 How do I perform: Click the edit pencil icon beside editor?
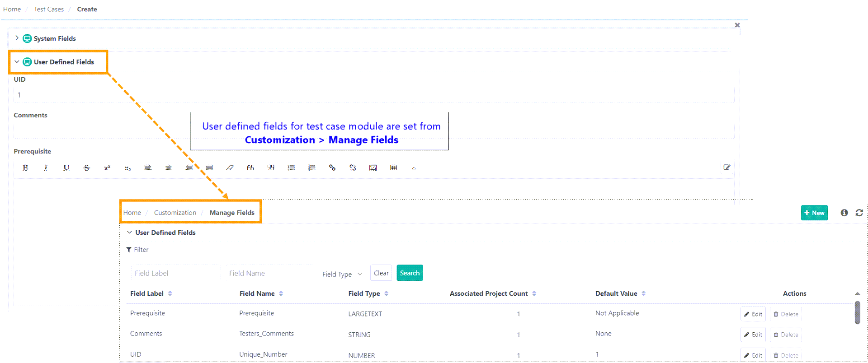pos(727,167)
